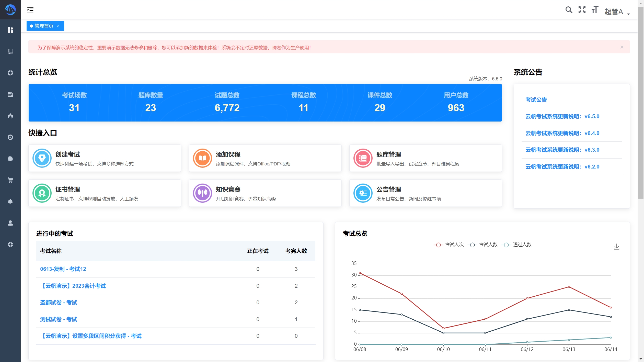Open the user profile sidebar icon
Viewport: 644px width, 362px height.
click(10, 223)
